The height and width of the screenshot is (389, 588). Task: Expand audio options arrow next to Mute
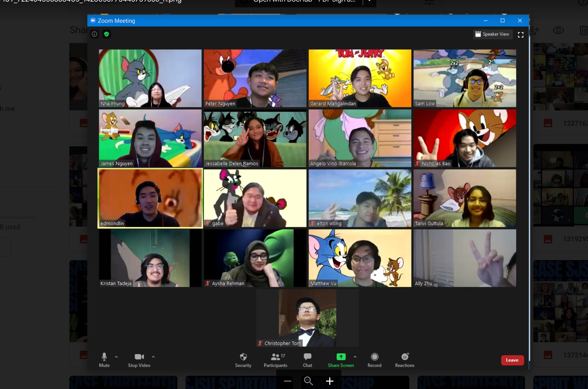pos(116,357)
